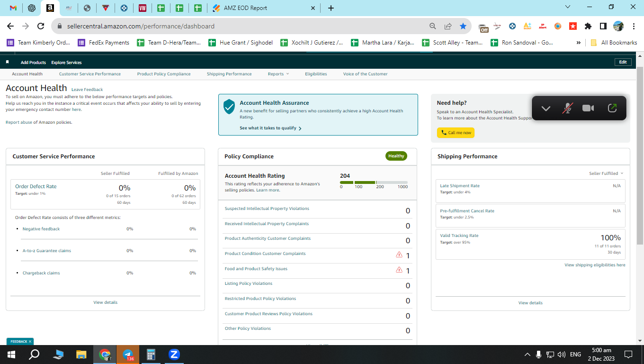The image size is (644, 364).
Task: Close the Feedback tab with the X
Action: click(30, 341)
